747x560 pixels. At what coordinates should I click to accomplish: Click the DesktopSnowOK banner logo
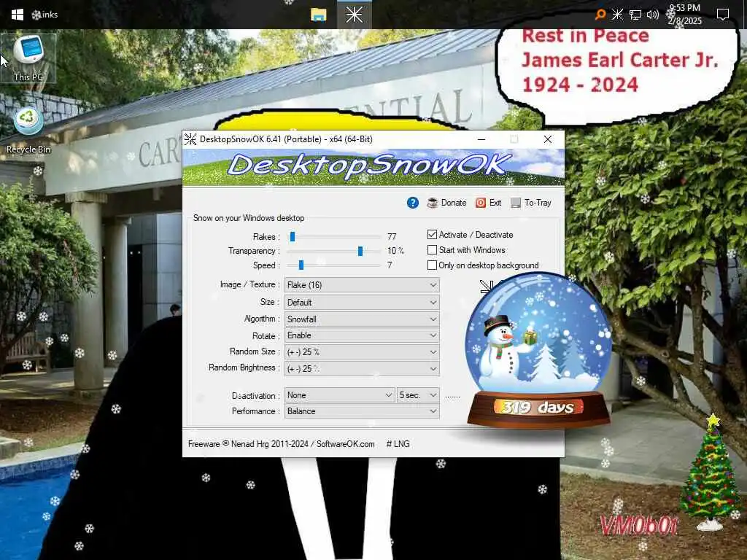(373, 167)
